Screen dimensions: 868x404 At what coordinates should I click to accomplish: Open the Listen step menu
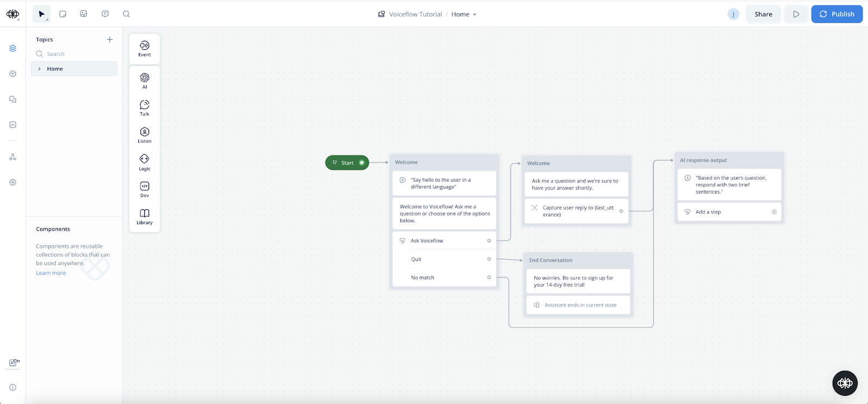click(x=145, y=135)
